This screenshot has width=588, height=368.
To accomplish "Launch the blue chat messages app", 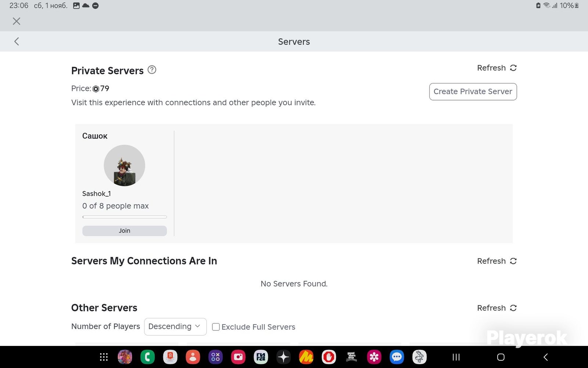I will pyautogui.click(x=397, y=357).
